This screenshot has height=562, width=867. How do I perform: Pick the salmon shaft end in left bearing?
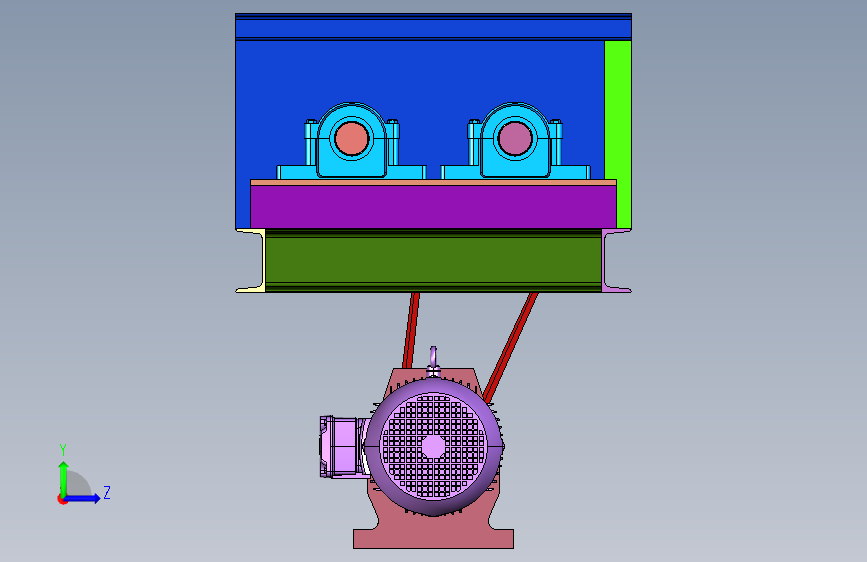tap(352, 139)
